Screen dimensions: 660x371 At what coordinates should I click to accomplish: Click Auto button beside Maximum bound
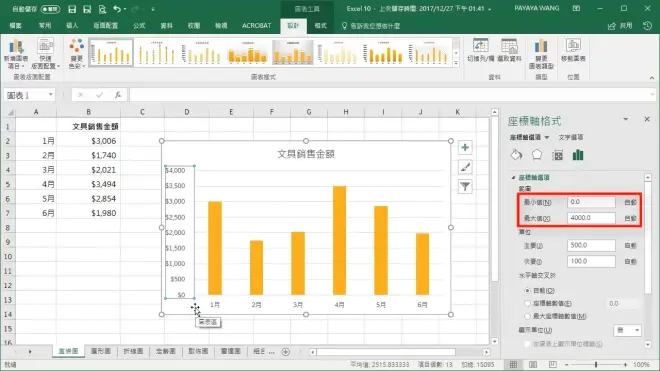[x=630, y=219]
